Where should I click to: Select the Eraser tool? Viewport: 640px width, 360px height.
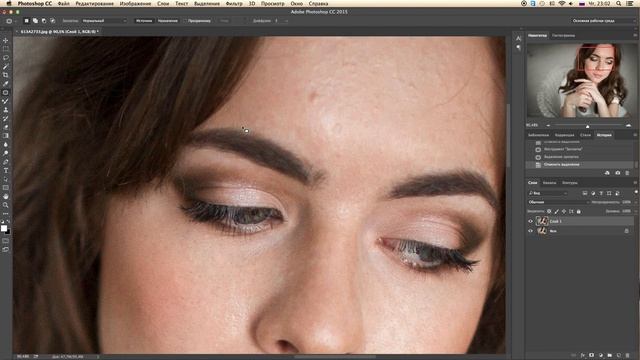point(6,127)
